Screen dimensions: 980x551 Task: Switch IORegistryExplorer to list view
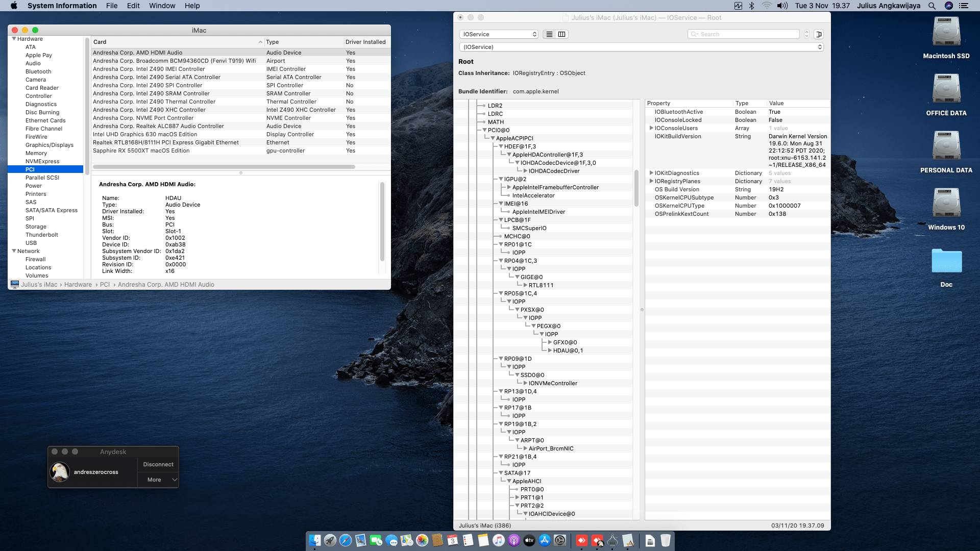[549, 34]
